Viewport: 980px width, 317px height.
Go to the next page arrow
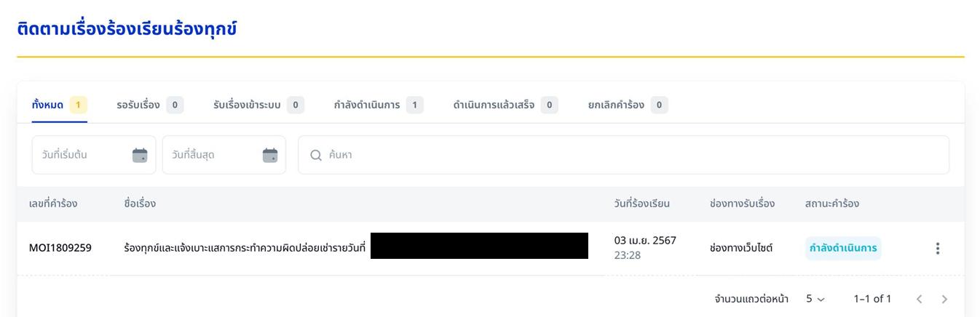point(944,299)
